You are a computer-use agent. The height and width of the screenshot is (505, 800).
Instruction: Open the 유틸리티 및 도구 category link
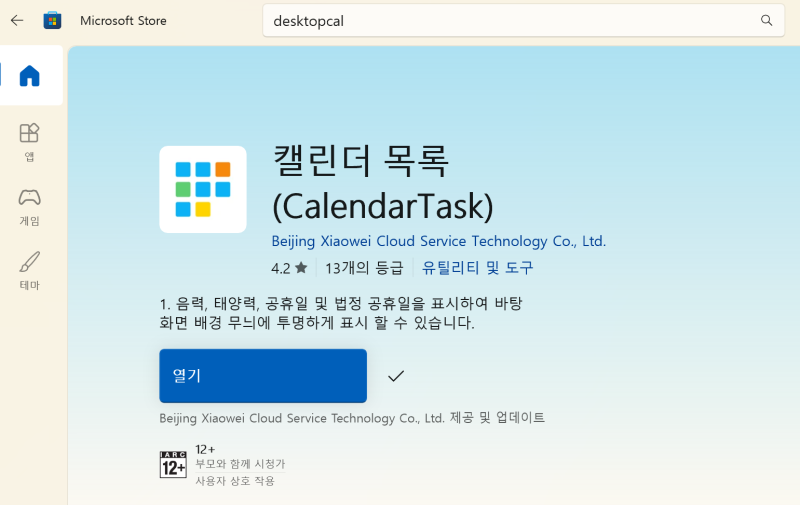(478, 267)
